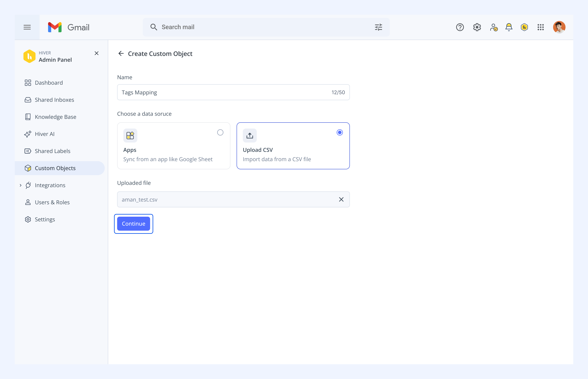
Task: Open Gmail settings gear icon
Action: [x=477, y=27]
